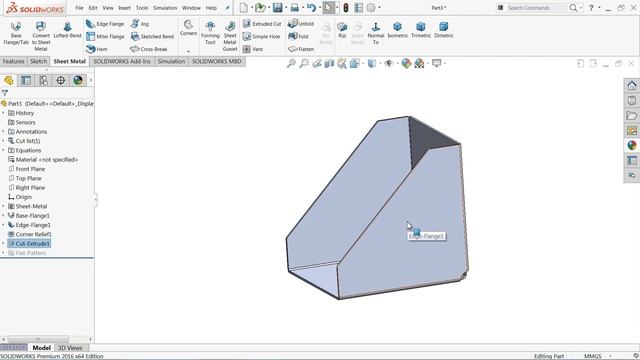This screenshot has height=360, width=640.
Task: Expand the Cut list(1) node
Action: pos(4,141)
